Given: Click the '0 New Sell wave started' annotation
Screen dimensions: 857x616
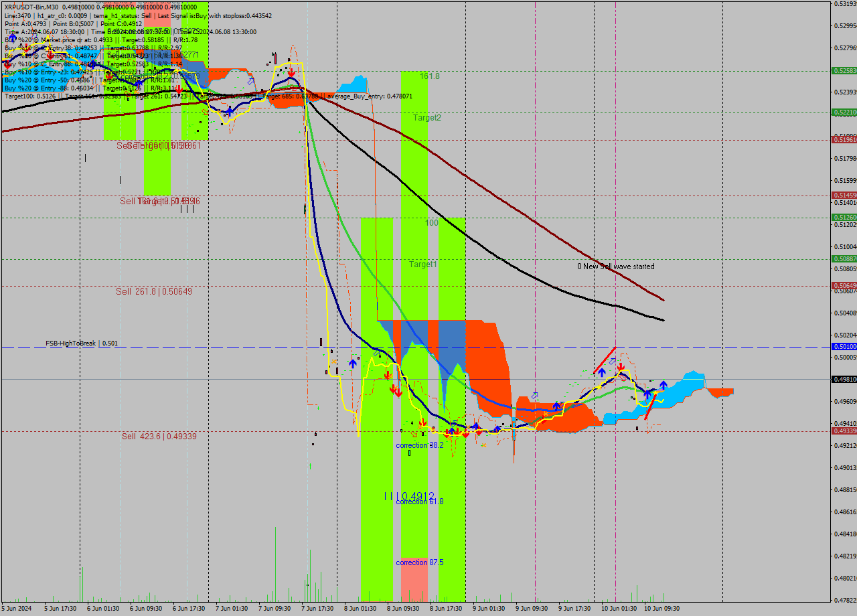Looking at the screenshot, I should click(x=616, y=266).
